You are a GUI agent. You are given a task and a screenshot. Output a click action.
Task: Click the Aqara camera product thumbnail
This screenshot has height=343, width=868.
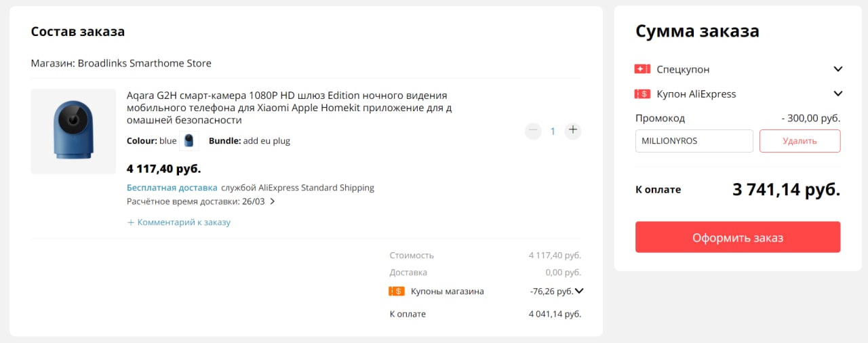click(73, 132)
